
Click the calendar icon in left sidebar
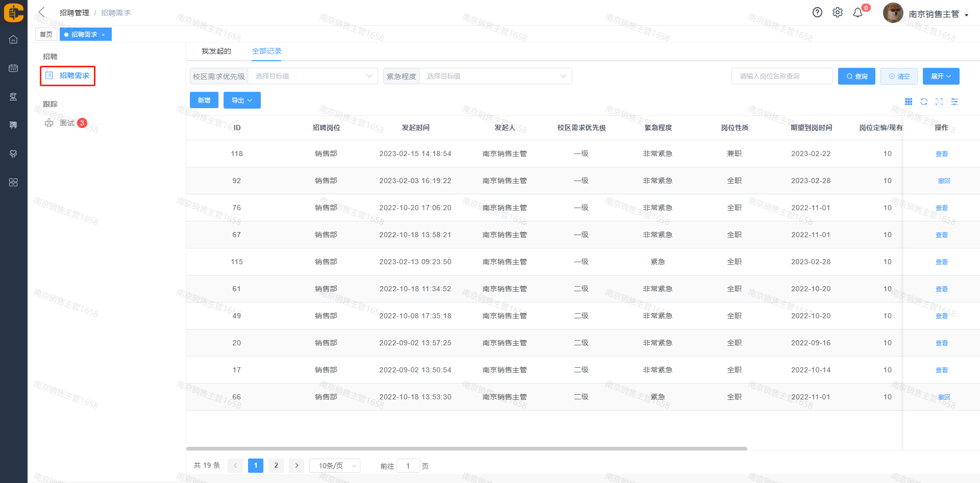point(13,68)
